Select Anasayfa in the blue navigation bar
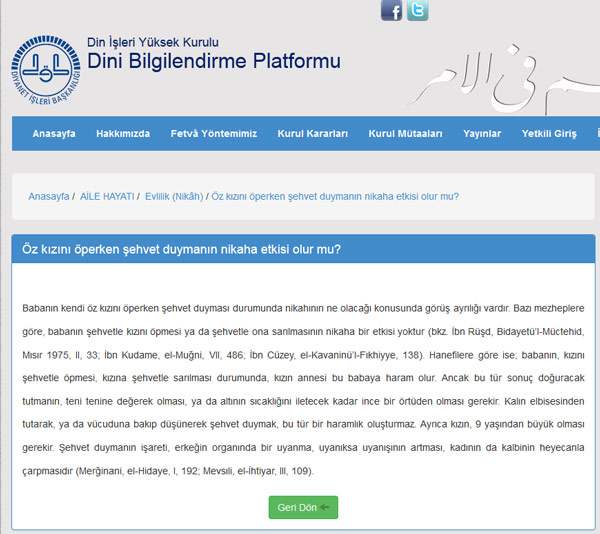600x534 pixels. point(54,134)
